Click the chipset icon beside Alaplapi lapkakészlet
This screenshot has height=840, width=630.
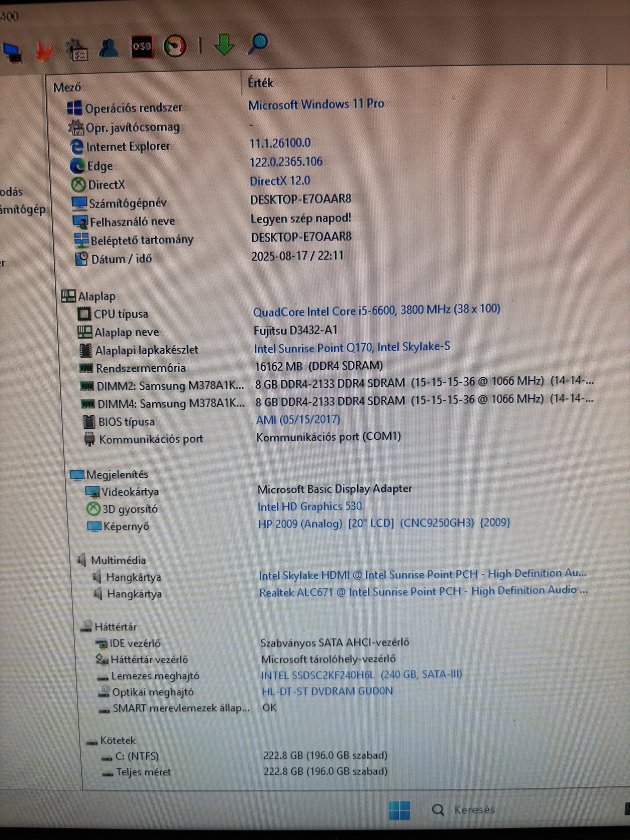click(x=86, y=350)
